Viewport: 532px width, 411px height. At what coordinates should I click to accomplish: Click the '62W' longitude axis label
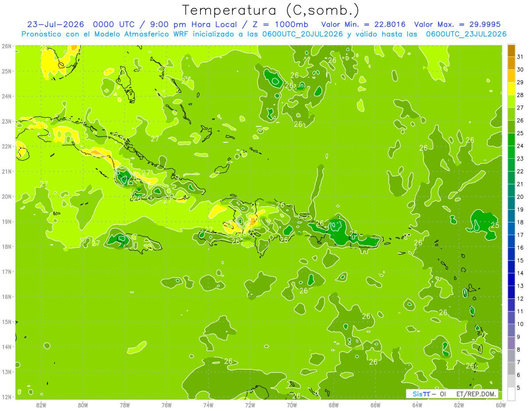coord(459,405)
